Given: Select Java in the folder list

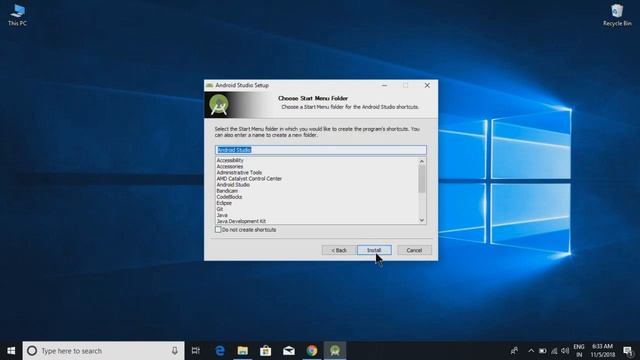Looking at the screenshot, I should tap(222, 215).
